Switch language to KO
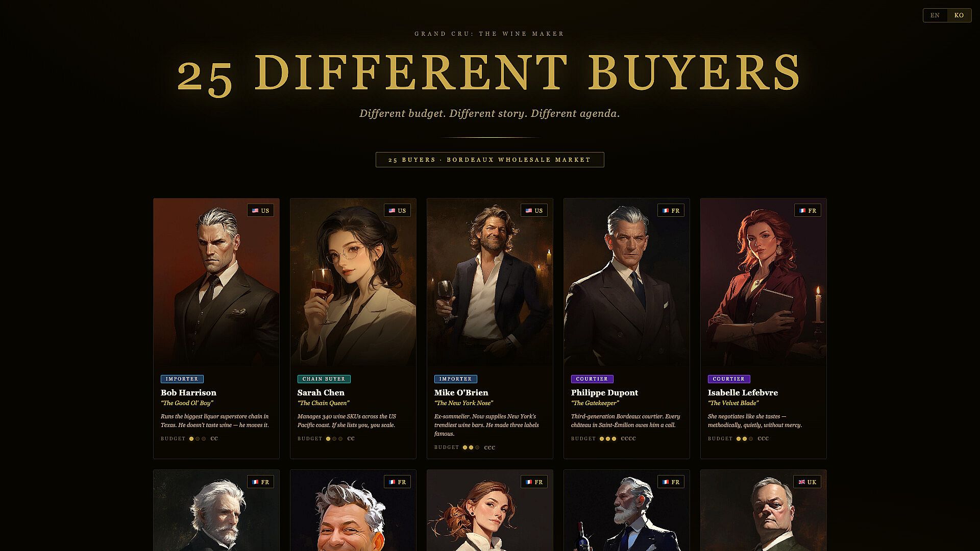Image resolution: width=980 pixels, height=551 pixels. coord(959,15)
